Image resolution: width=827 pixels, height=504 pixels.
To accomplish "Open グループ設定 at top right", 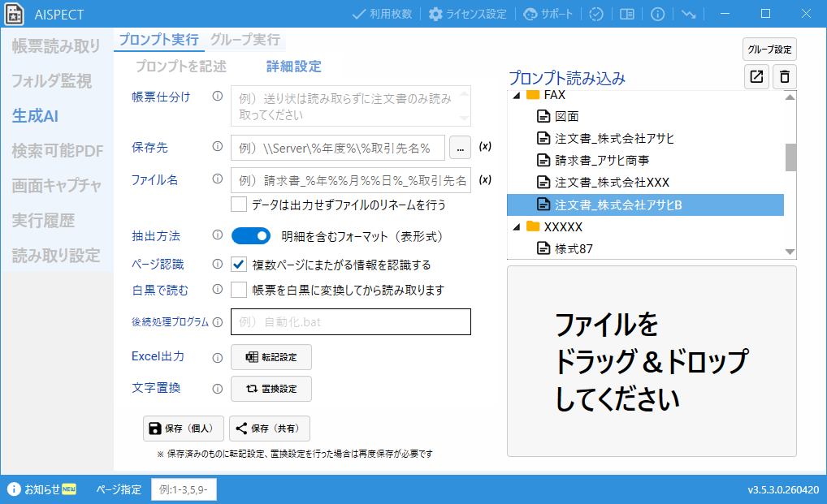I will click(x=770, y=49).
